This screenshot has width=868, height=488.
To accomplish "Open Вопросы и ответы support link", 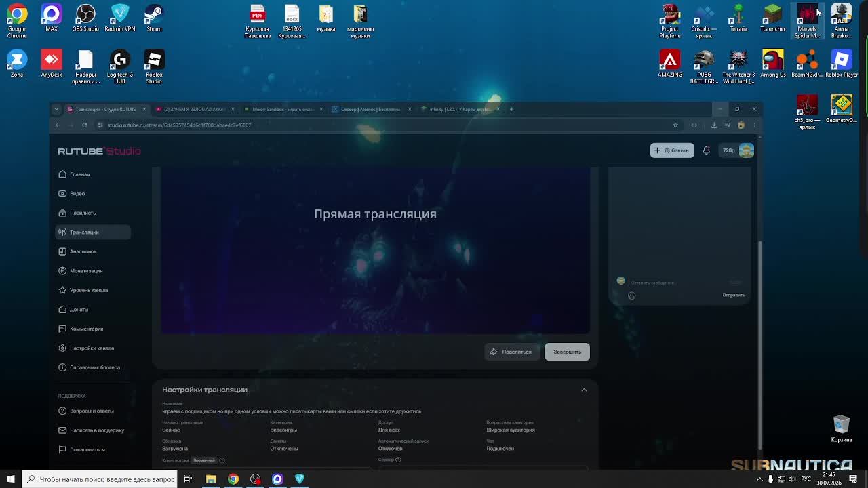I will [x=93, y=411].
